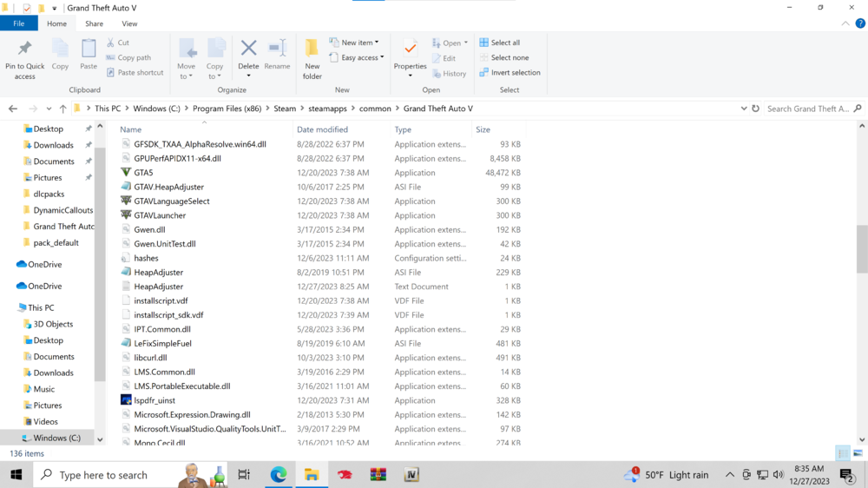This screenshot has height=488, width=868.
Task: Click the taskbar search box
Action: pyautogui.click(x=130, y=475)
